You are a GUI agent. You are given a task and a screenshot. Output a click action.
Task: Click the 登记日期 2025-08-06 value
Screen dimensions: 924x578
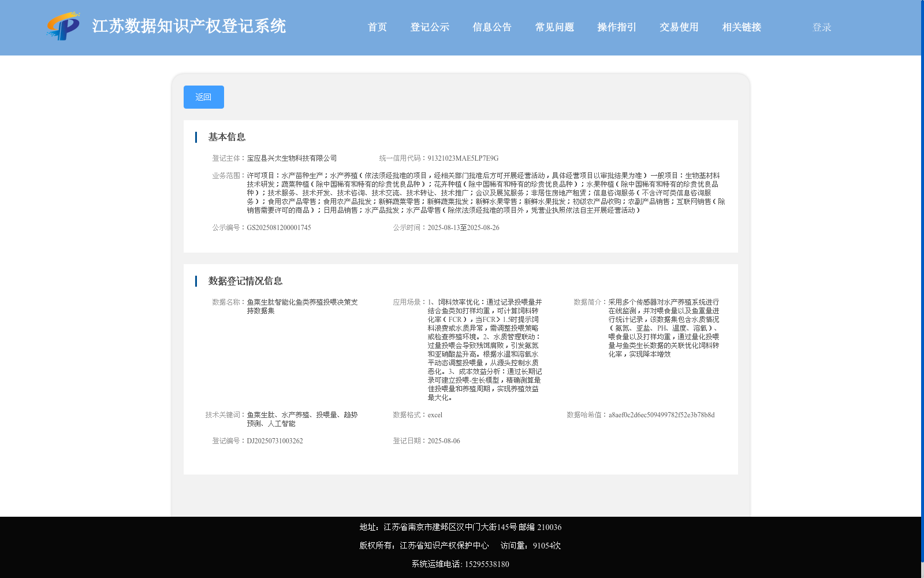coord(444,441)
